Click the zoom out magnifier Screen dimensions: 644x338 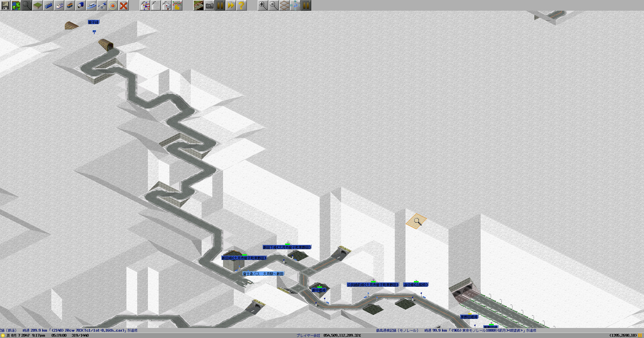274,5
